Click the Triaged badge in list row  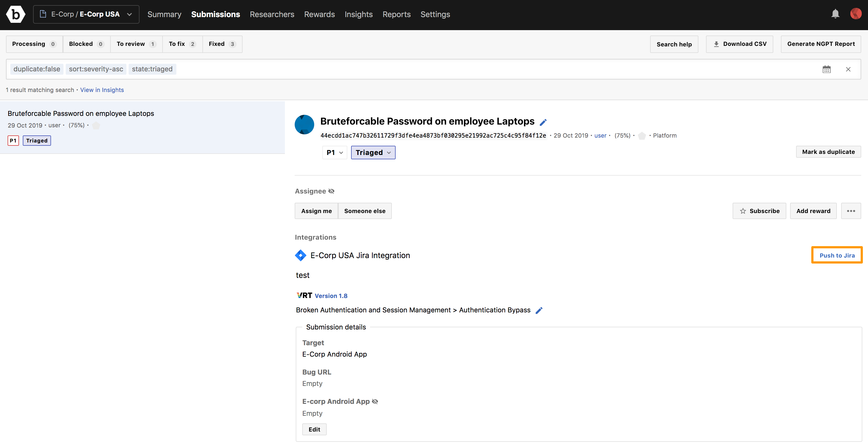37,141
